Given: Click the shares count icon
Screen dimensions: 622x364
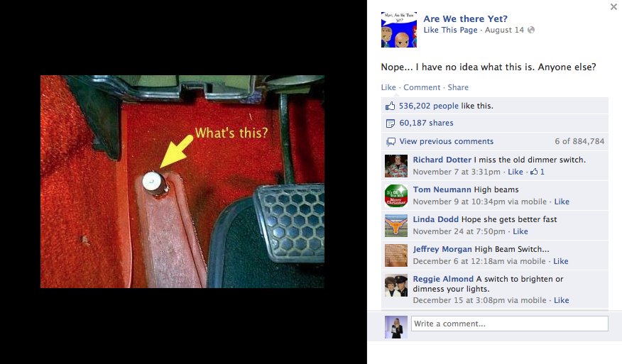Looking at the screenshot, I should pyautogui.click(x=391, y=123).
